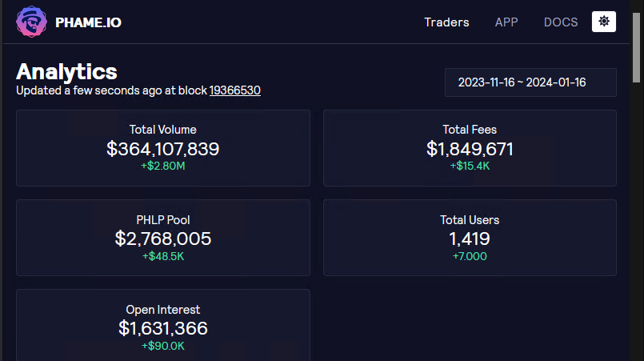Click the Total Volume label

click(x=163, y=130)
